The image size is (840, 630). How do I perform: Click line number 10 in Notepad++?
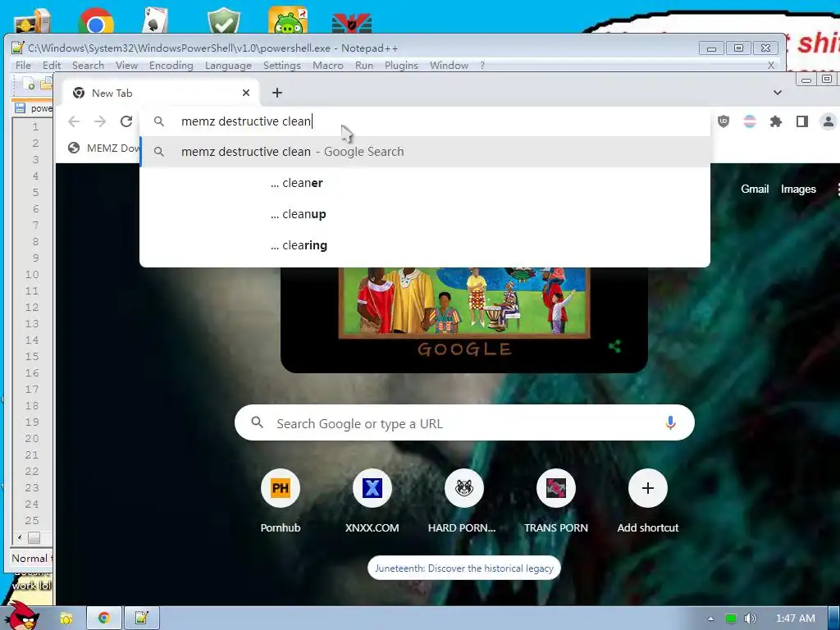click(x=32, y=274)
